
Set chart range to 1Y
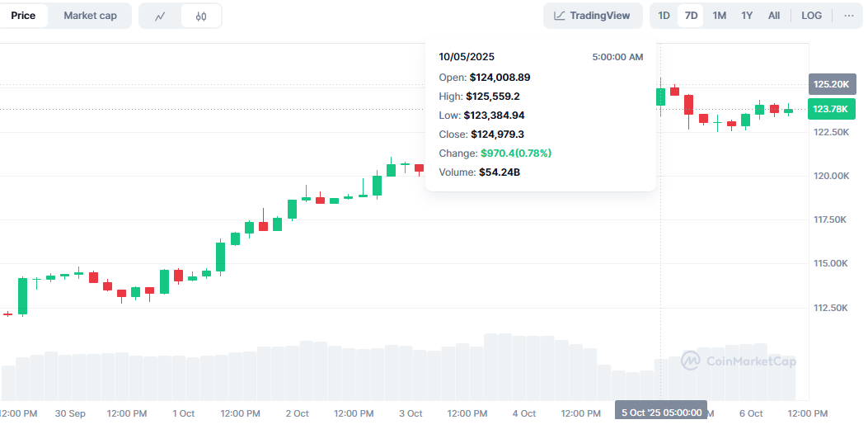click(x=747, y=16)
